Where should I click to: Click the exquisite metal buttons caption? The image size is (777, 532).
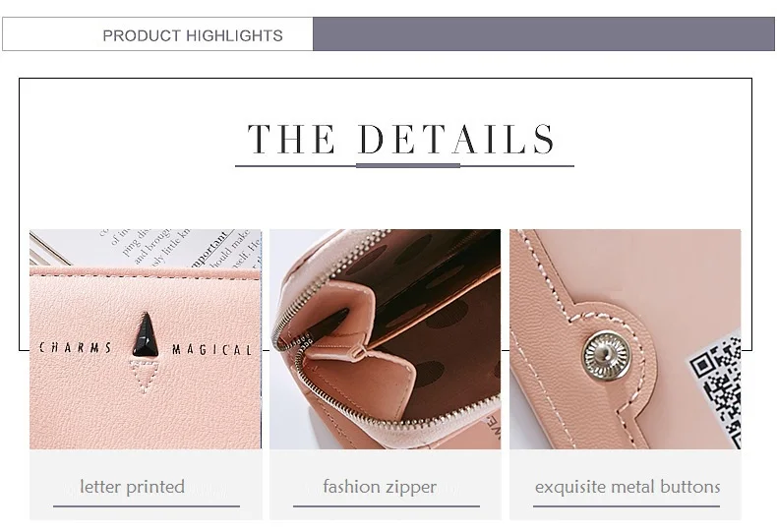[x=628, y=487]
